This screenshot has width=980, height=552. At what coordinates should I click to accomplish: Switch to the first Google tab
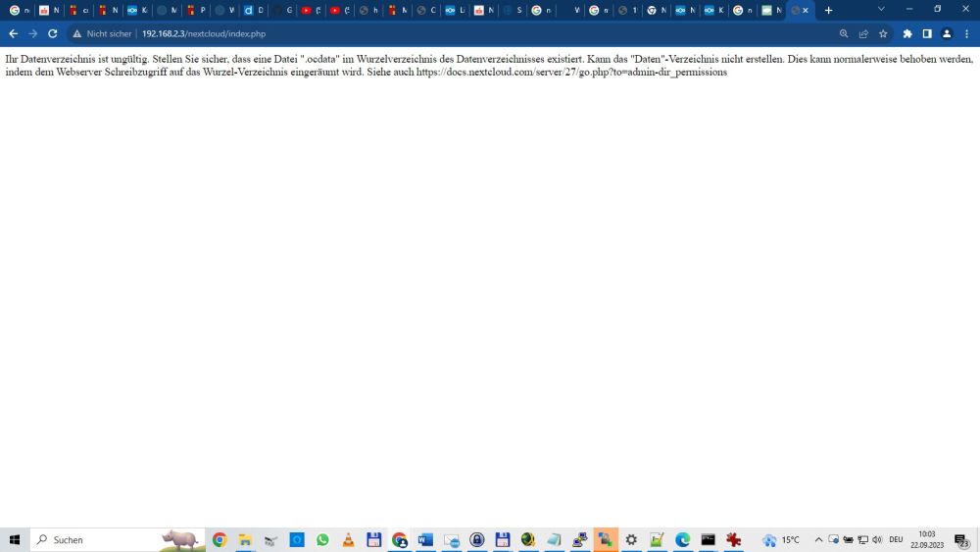(20, 10)
